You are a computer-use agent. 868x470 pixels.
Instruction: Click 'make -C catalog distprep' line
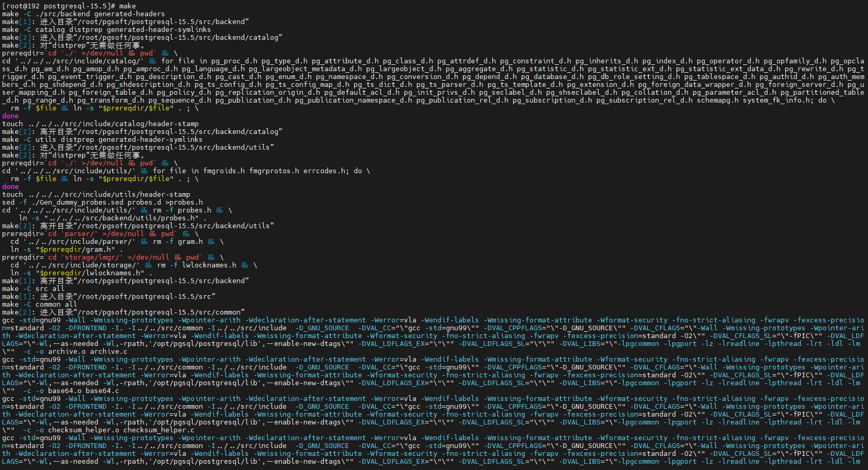[x=107, y=29]
